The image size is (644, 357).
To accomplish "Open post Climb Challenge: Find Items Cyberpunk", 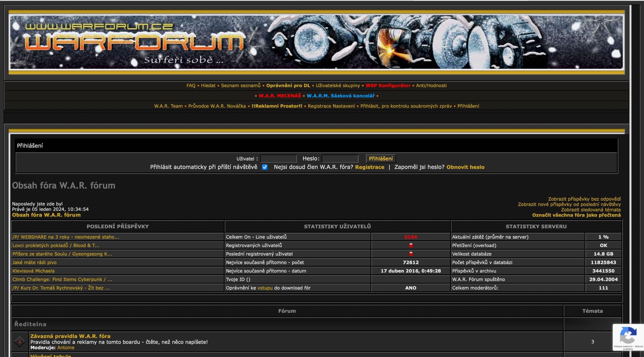I will (62, 279).
